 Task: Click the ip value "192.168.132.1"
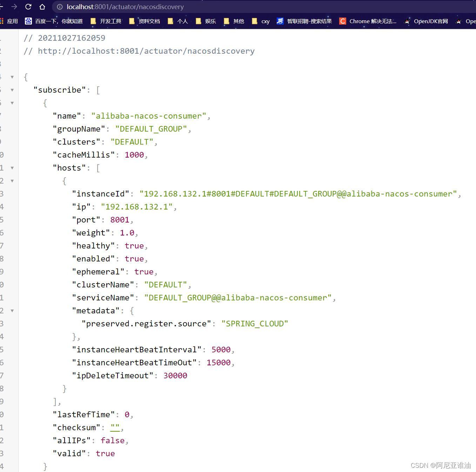[x=137, y=207]
